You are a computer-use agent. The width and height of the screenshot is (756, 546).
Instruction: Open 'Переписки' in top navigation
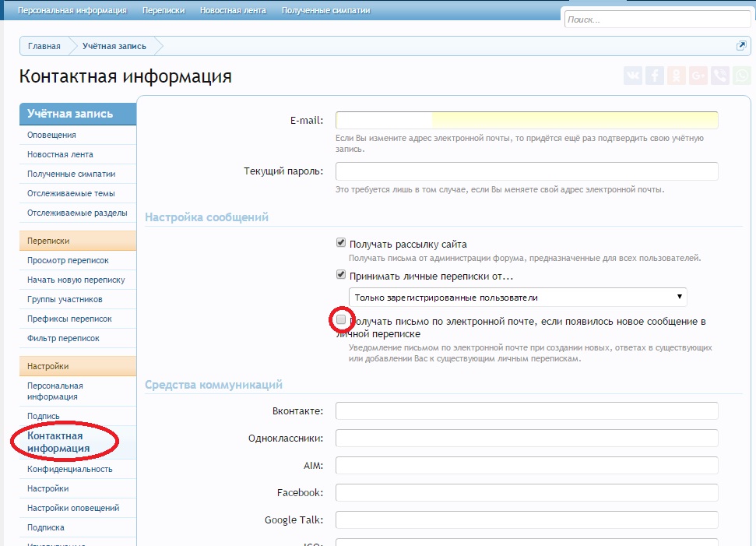click(x=164, y=10)
